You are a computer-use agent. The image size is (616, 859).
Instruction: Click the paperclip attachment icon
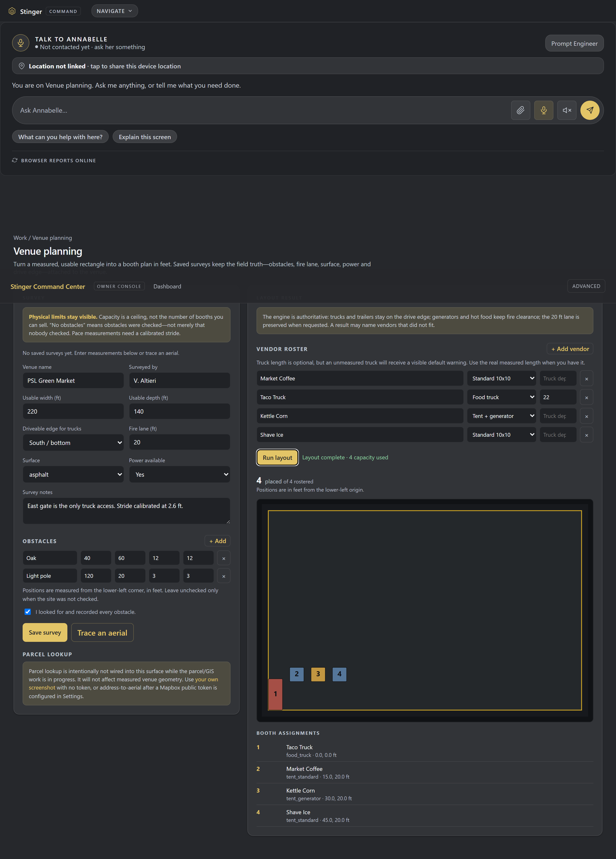point(520,110)
